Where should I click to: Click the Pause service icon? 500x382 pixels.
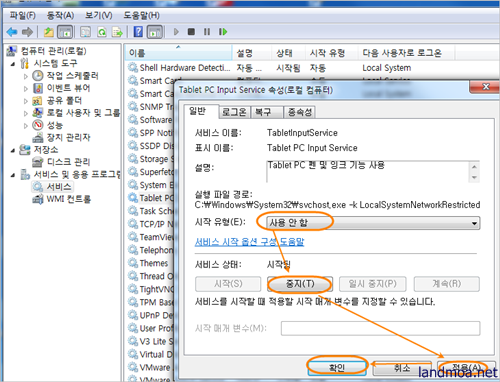(x=207, y=32)
